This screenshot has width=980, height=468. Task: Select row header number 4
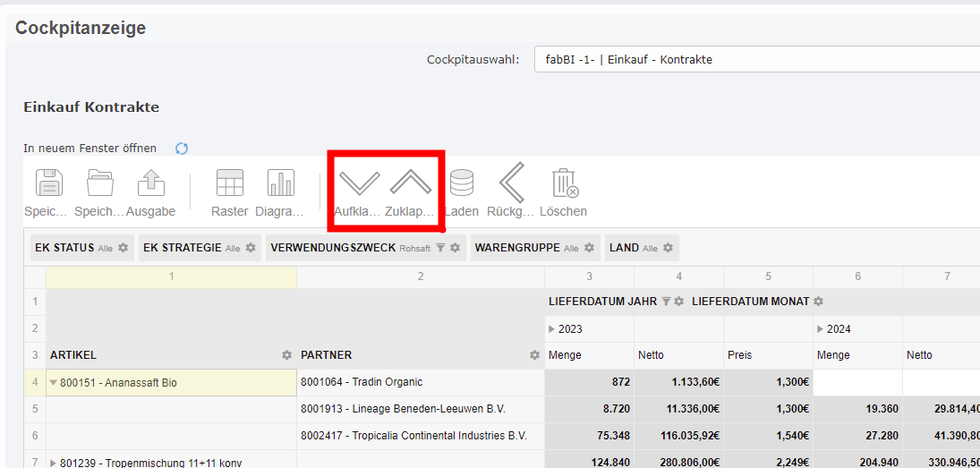point(35,382)
